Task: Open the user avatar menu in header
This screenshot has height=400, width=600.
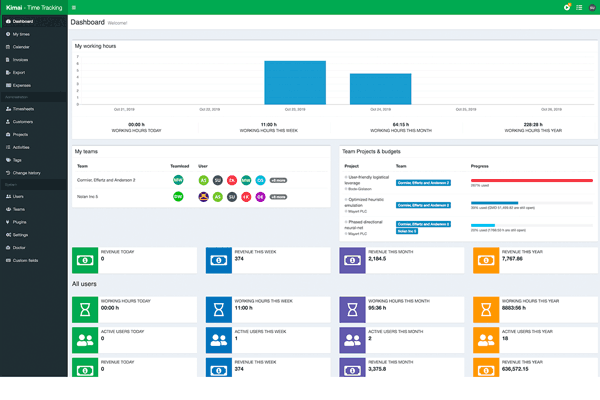Action: coord(591,7)
